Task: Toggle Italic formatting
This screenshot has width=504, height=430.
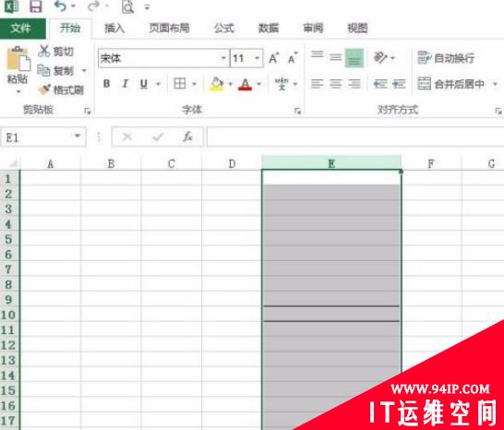Action: (125, 84)
